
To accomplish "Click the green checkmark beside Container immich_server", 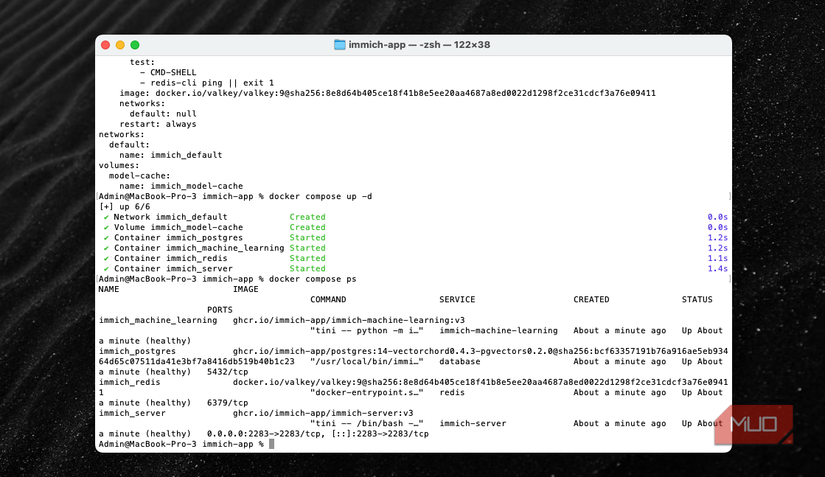I will tap(106, 269).
